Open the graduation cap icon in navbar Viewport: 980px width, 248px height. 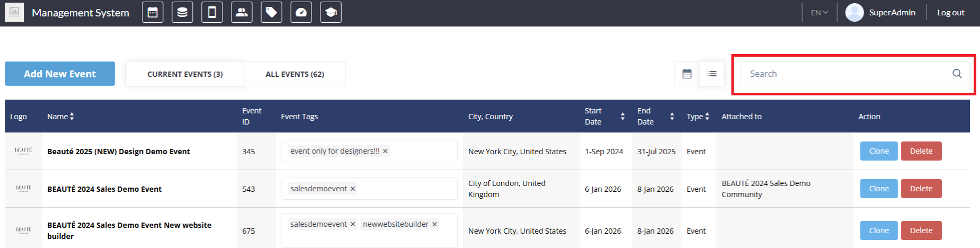tap(331, 13)
